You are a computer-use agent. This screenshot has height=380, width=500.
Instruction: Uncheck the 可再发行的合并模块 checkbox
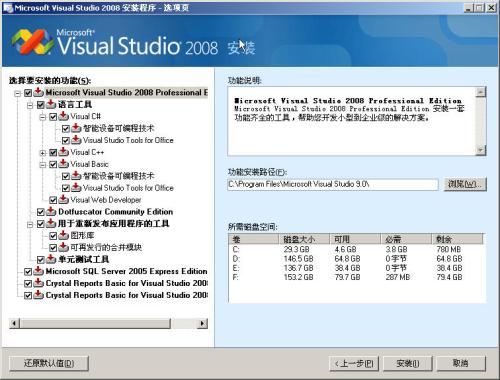pos(53,248)
